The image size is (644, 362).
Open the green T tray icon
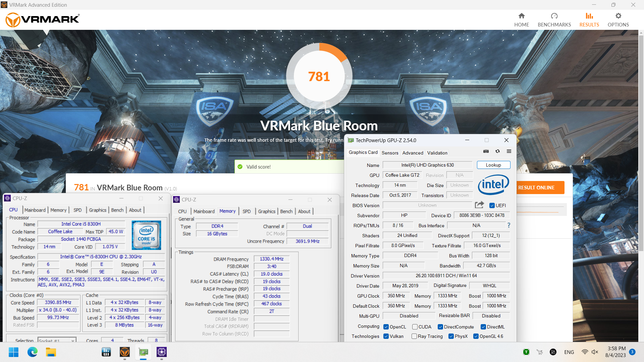coord(526,352)
